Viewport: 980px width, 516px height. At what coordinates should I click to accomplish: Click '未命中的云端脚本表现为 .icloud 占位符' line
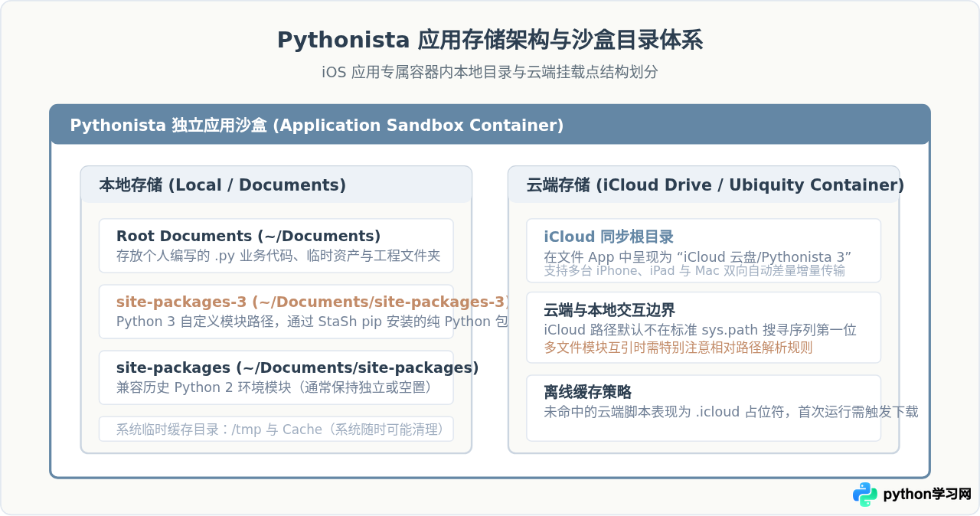[730, 412]
